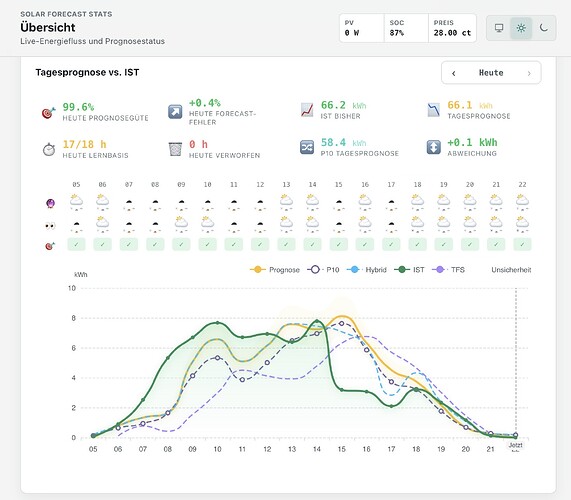This screenshot has height=500, width=571.
Task: Click the Unsicherheit legend label
Action: (511, 270)
